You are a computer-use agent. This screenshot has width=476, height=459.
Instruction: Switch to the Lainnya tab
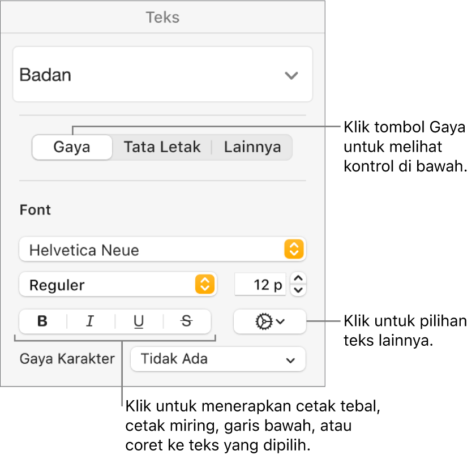[252, 147]
